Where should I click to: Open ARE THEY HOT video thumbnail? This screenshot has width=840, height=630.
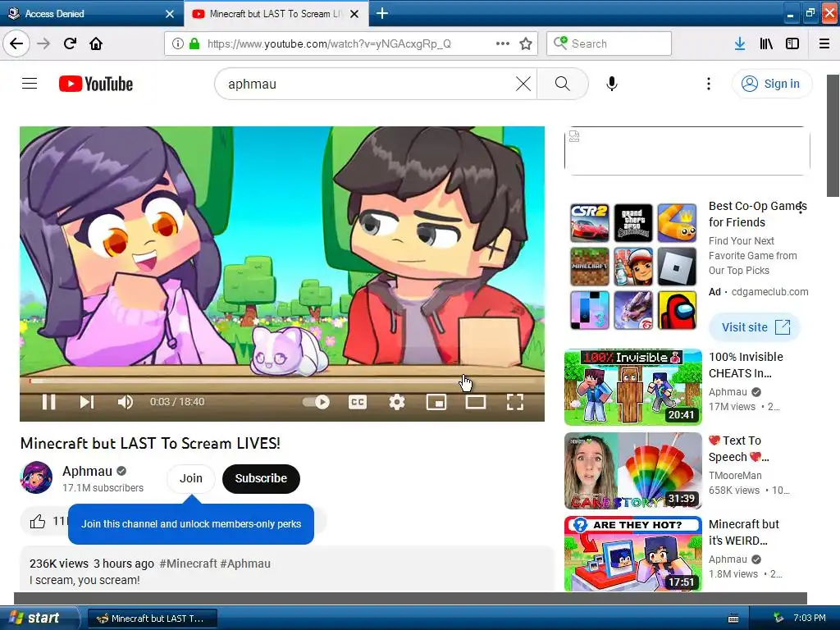pyautogui.click(x=632, y=554)
